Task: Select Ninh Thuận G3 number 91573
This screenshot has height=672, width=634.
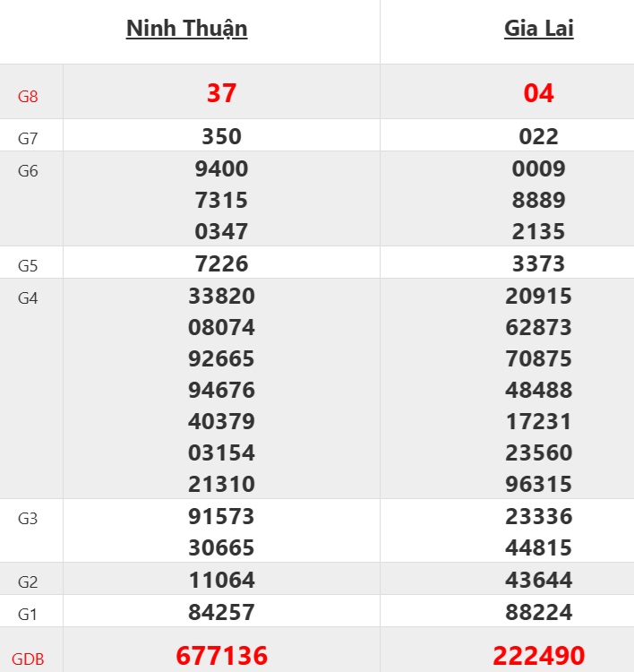Action: pos(221,516)
